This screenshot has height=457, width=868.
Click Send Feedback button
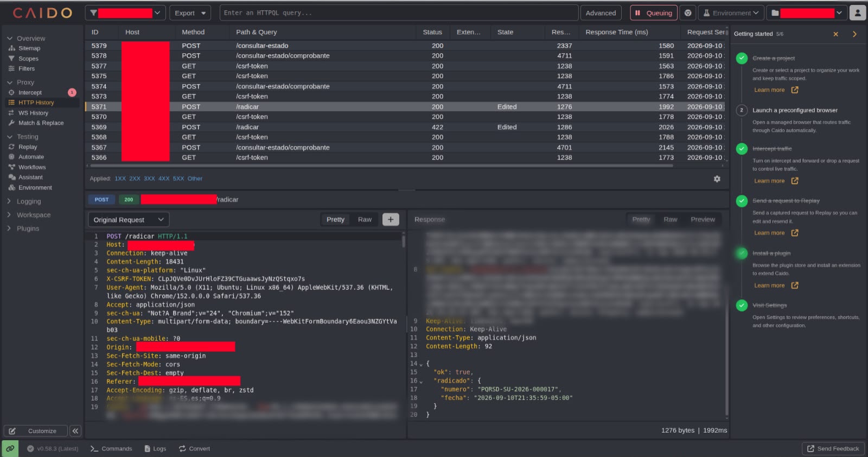pos(833,449)
